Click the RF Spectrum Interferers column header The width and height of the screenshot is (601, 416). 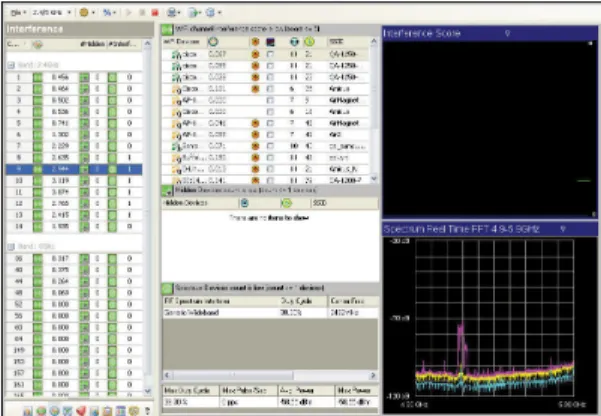tap(220, 301)
